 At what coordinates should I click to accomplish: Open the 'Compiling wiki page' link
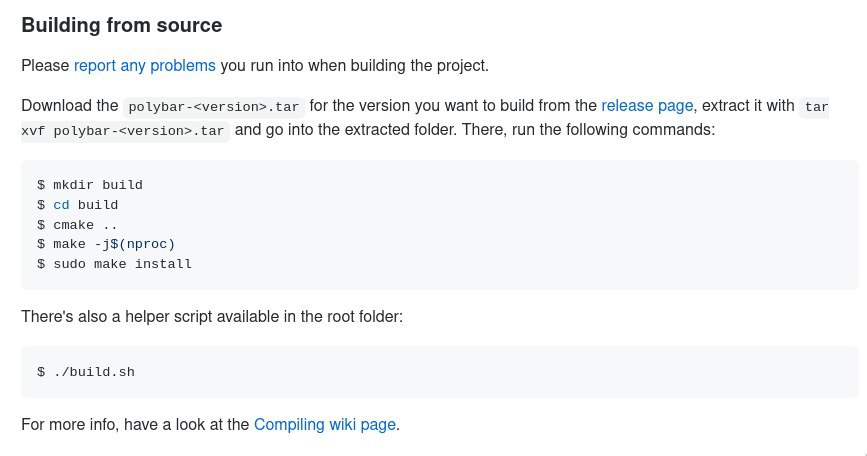tap(325, 424)
